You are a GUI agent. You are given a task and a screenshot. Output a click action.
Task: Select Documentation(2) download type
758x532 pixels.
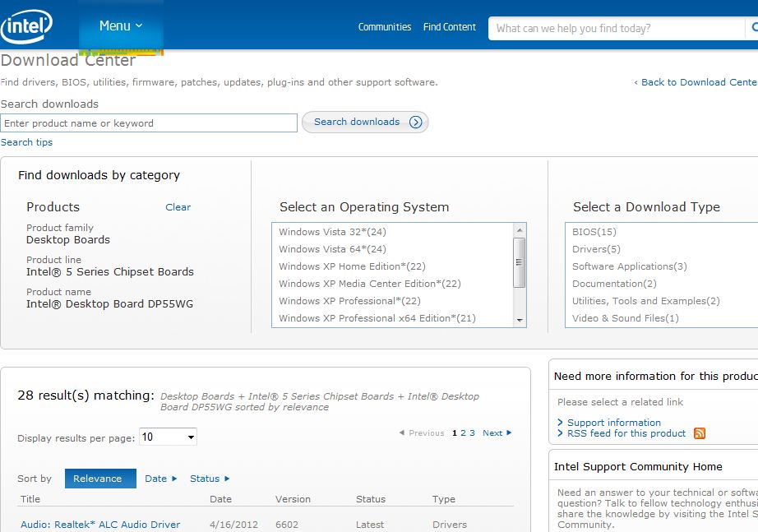[x=614, y=284]
